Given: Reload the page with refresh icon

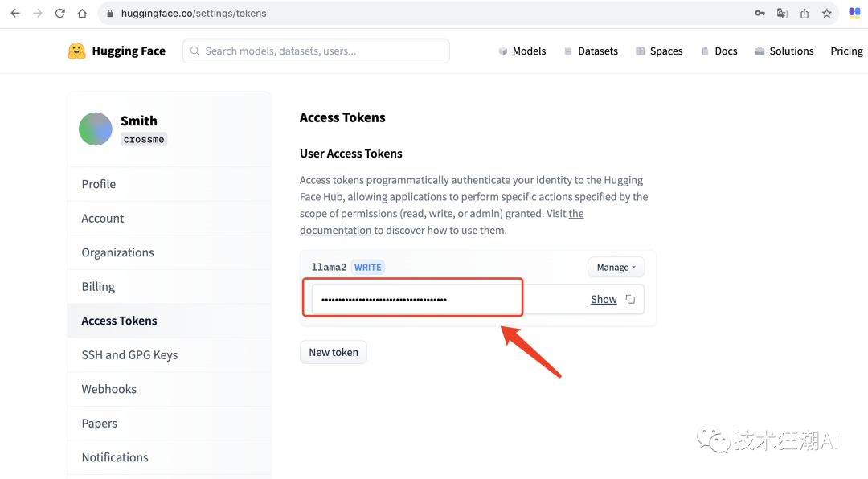Looking at the screenshot, I should click(60, 14).
